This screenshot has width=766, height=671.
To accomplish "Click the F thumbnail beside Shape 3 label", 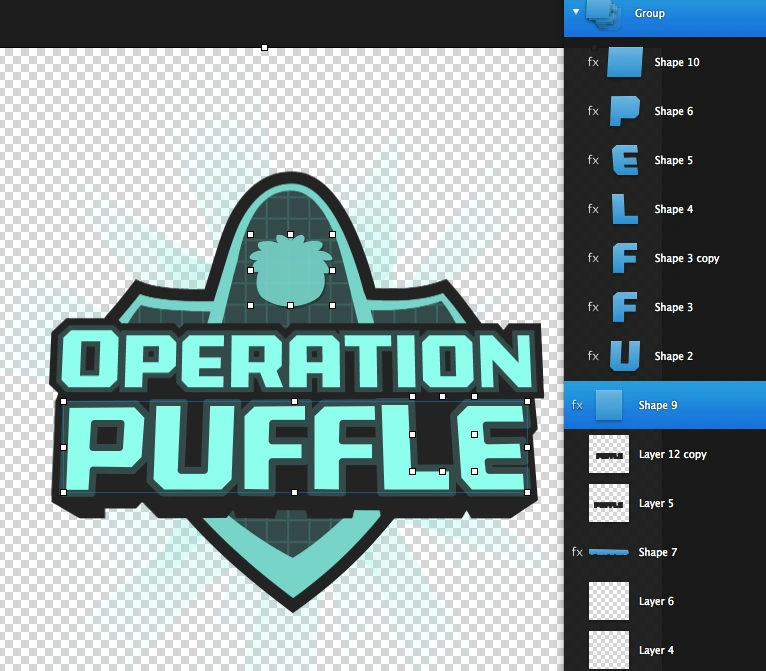I will click(x=625, y=307).
